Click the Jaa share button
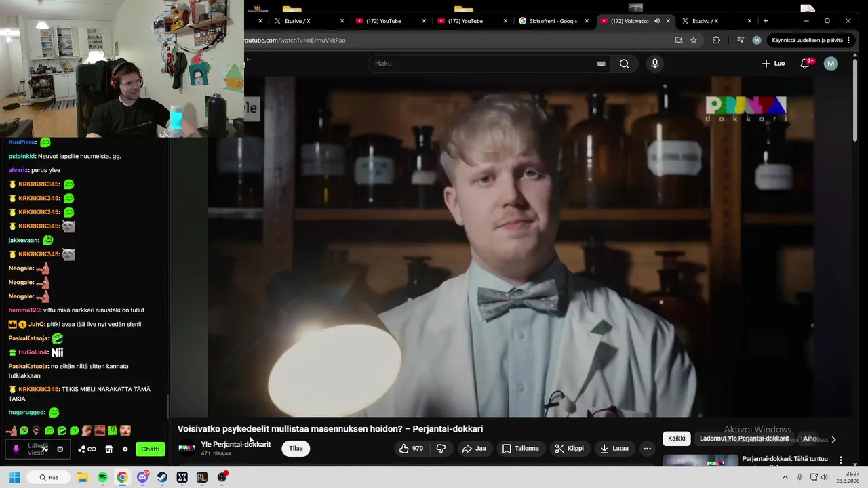The height and width of the screenshot is (488, 868). coord(474,449)
